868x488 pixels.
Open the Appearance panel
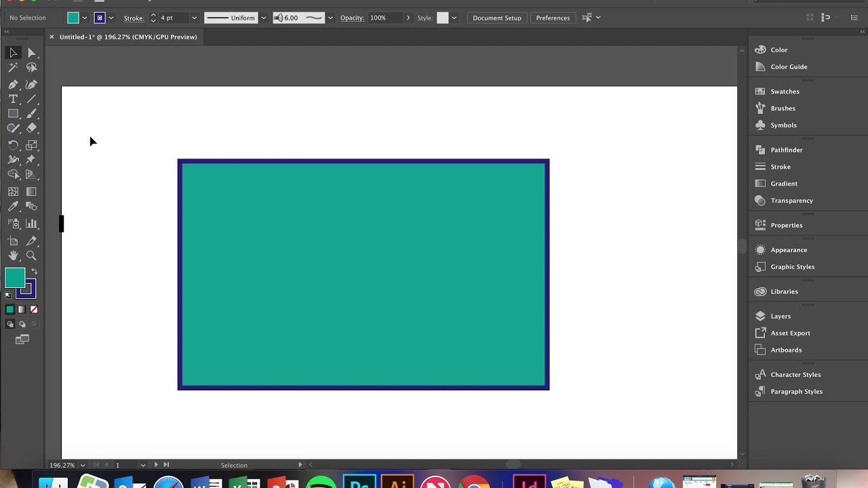pos(789,250)
